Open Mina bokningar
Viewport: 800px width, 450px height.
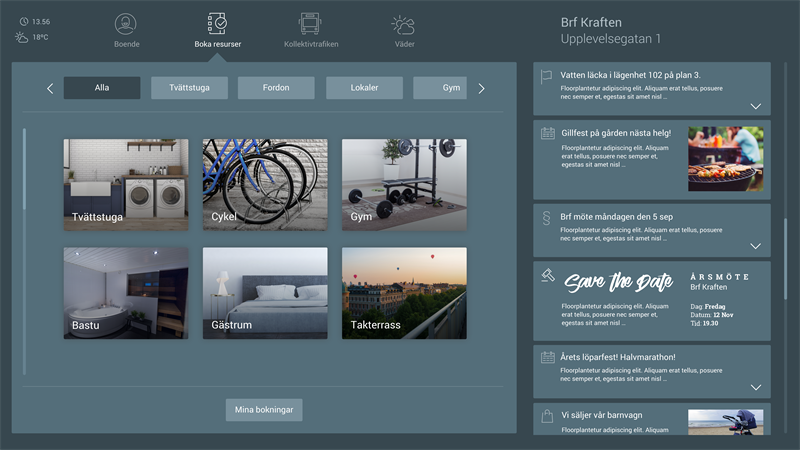coord(264,409)
